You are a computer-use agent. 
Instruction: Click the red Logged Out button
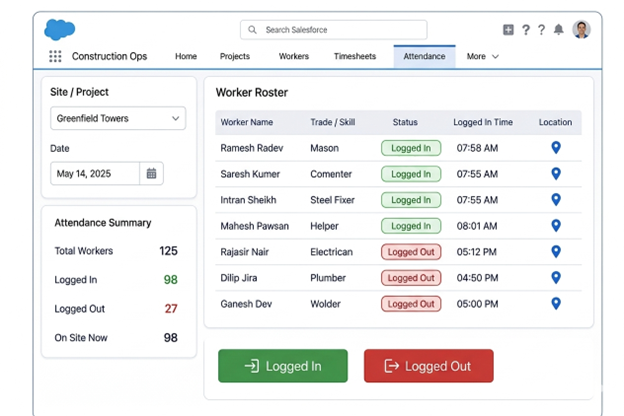pos(429,366)
